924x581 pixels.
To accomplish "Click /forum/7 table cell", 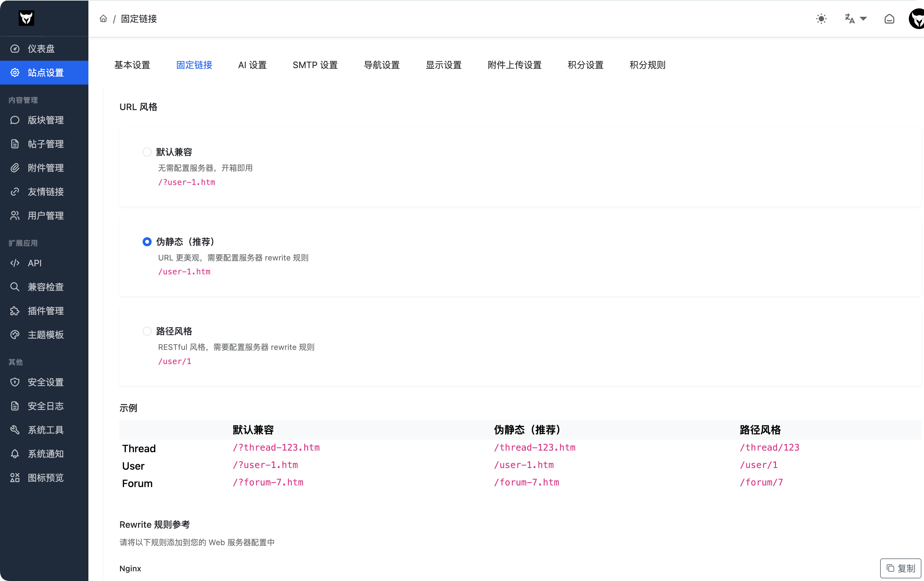I will click(x=761, y=482).
